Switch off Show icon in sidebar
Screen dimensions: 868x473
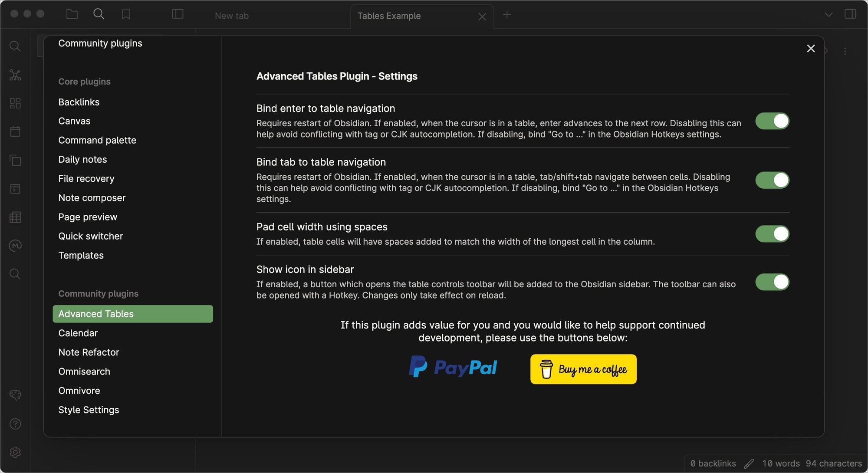(772, 282)
